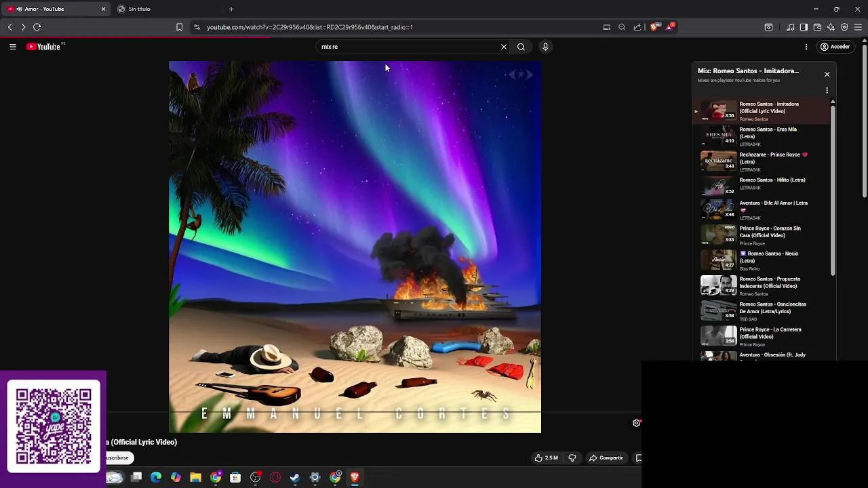Share this page from the address bar
Screen dimensions: 868x488
coord(637,27)
